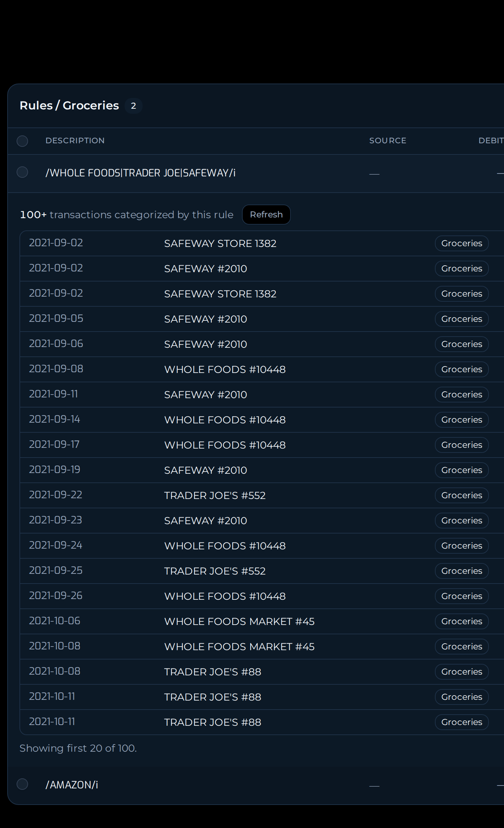
Task: Click Groceries tag on WHOLE FOODS MARKET #45 2021-10-06
Action: pyautogui.click(x=462, y=621)
